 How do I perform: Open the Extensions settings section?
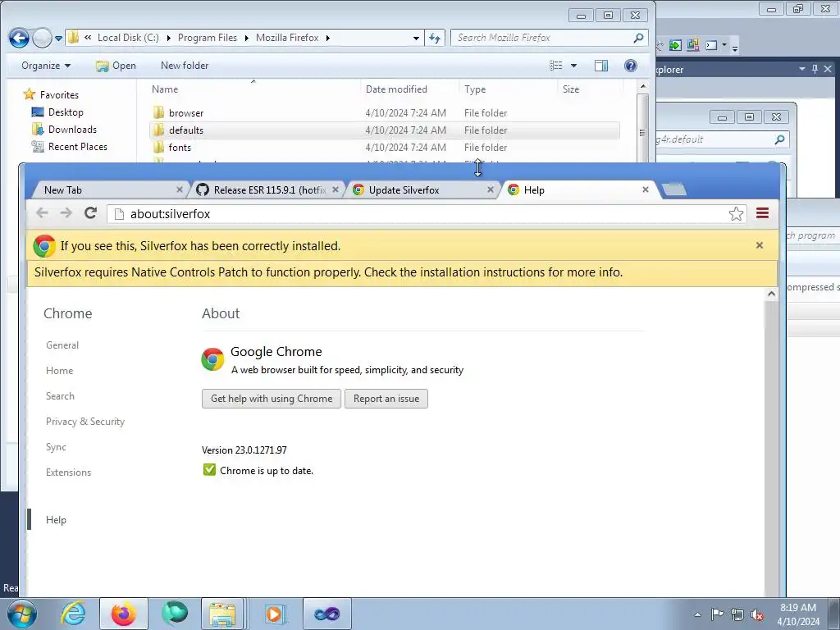pyautogui.click(x=69, y=472)
